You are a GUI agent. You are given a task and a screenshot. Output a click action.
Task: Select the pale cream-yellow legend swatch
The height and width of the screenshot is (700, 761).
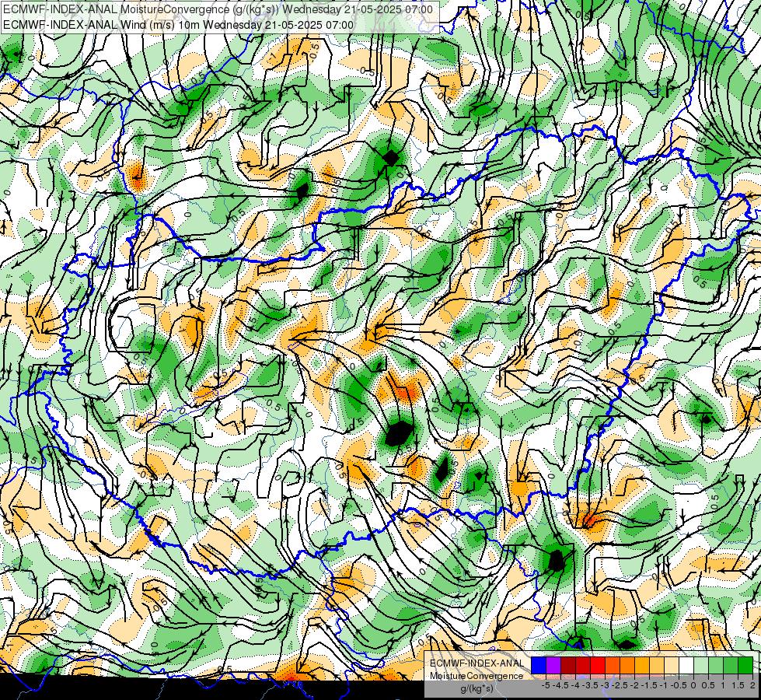tap(672, 665)
